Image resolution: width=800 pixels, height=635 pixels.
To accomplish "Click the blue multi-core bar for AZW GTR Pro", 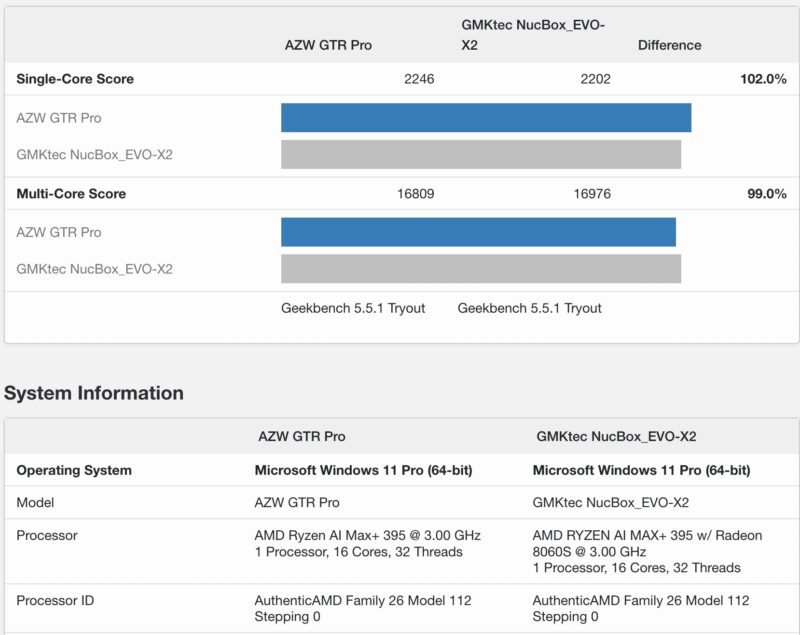I will pyautogui.click(x=480, y=231).
